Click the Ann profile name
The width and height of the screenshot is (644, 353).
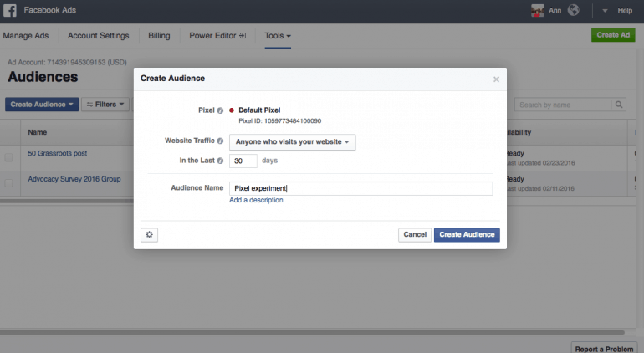tap(555, 11)
